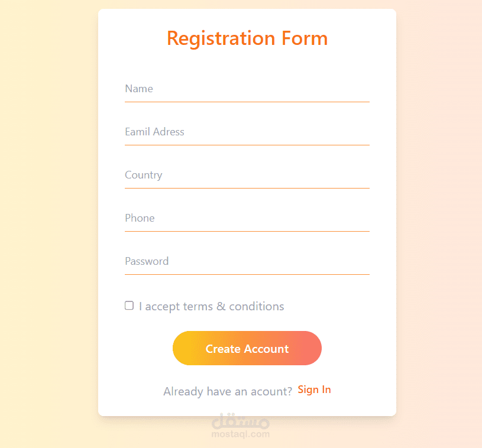The image size is (482, 448).
Task: Click the underline below Password field
Action: coord(247,274)
